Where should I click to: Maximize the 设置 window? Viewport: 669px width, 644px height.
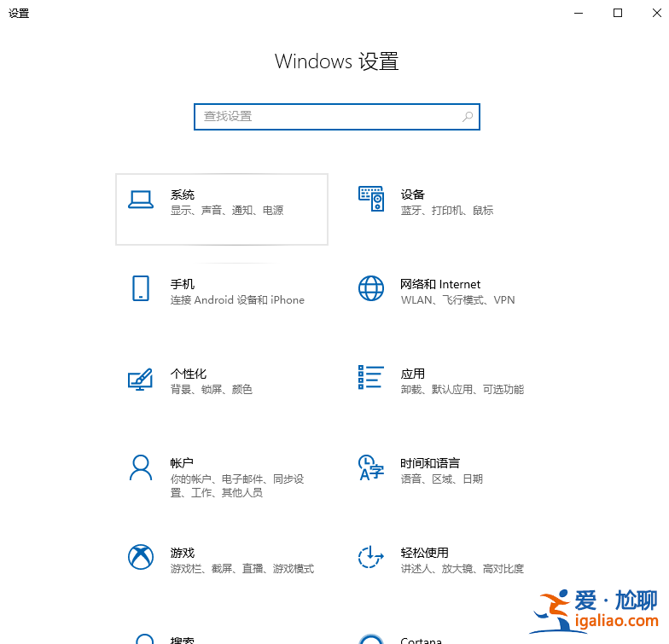click(618, 14)
